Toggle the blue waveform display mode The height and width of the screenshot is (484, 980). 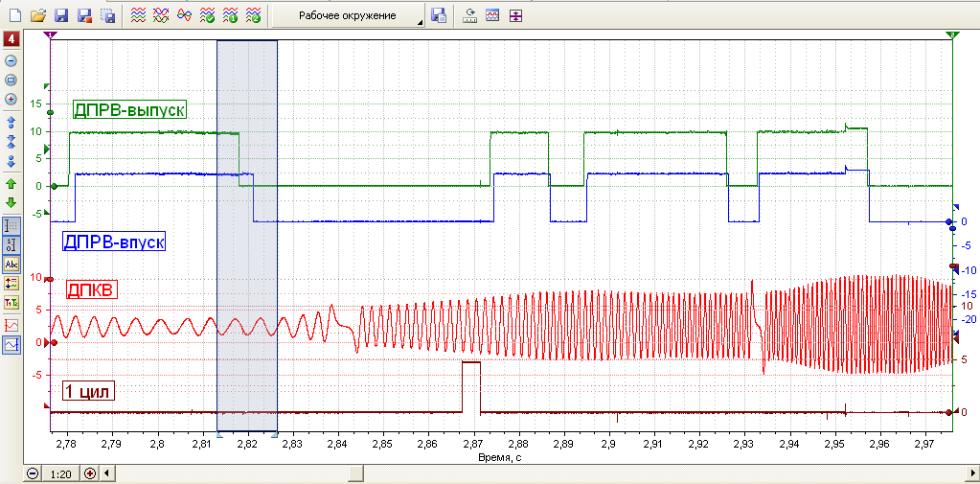pos(11,344)
